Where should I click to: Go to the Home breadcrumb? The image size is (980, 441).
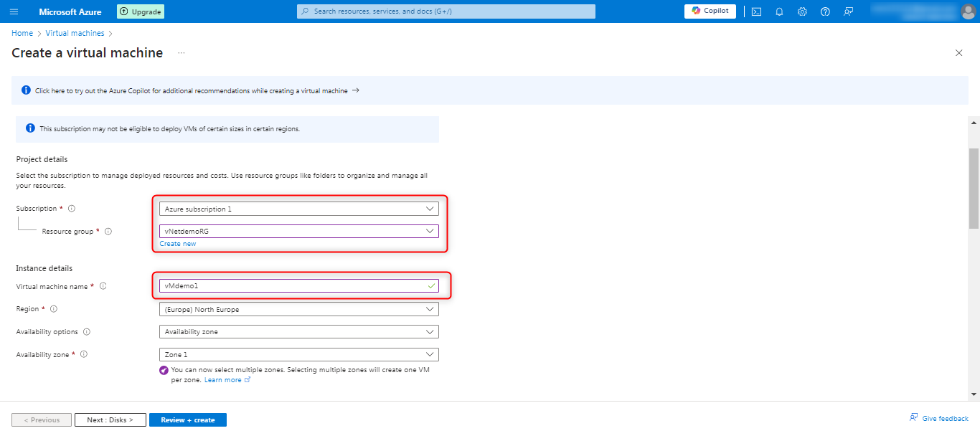[x=22, y=33]
